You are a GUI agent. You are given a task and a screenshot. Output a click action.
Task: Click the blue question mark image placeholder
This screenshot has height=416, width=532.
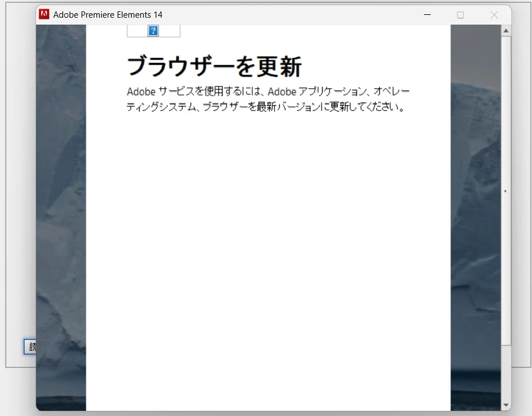coord(153,31)
